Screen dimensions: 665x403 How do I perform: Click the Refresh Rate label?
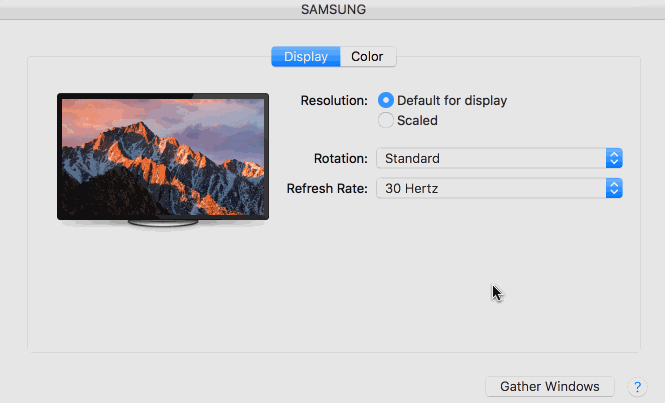(x=327, y=188)
